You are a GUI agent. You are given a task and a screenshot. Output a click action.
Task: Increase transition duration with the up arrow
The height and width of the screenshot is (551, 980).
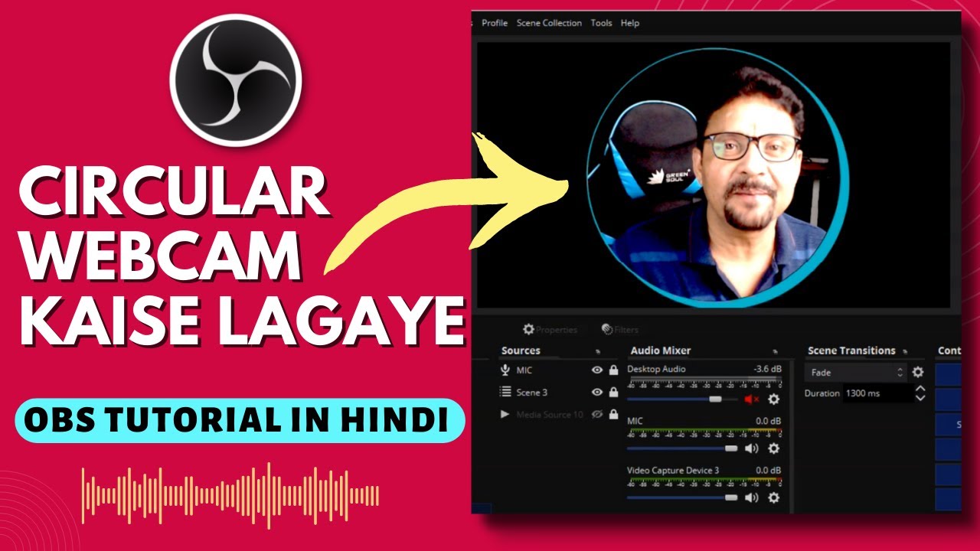click(920, 389)
